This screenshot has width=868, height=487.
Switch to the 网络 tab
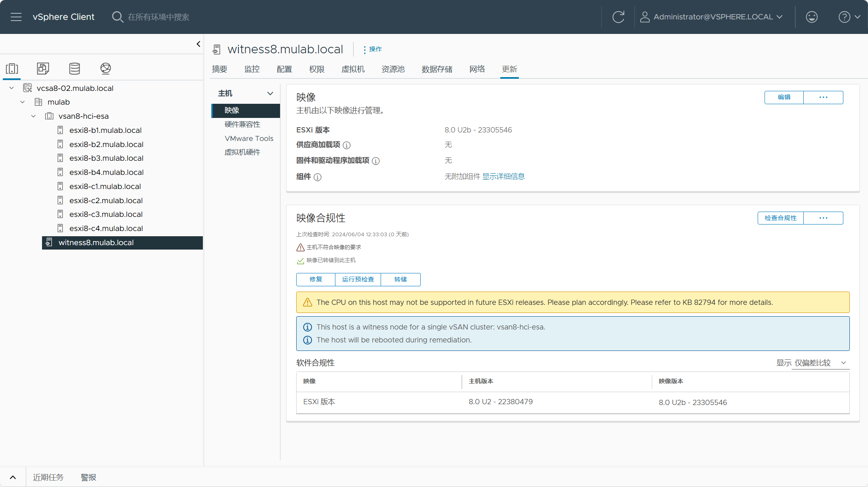477,69
